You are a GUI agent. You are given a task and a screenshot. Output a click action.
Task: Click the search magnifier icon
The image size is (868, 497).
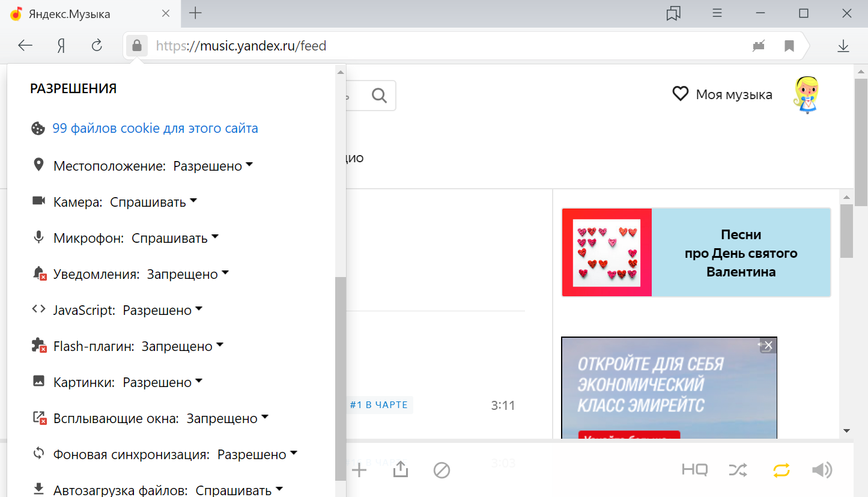(x=379, y=96)
